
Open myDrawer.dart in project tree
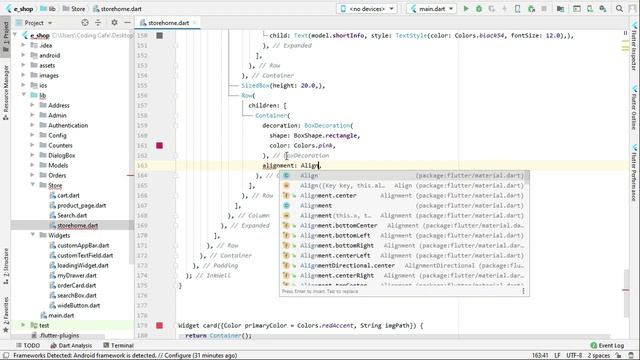pos(77,275)
